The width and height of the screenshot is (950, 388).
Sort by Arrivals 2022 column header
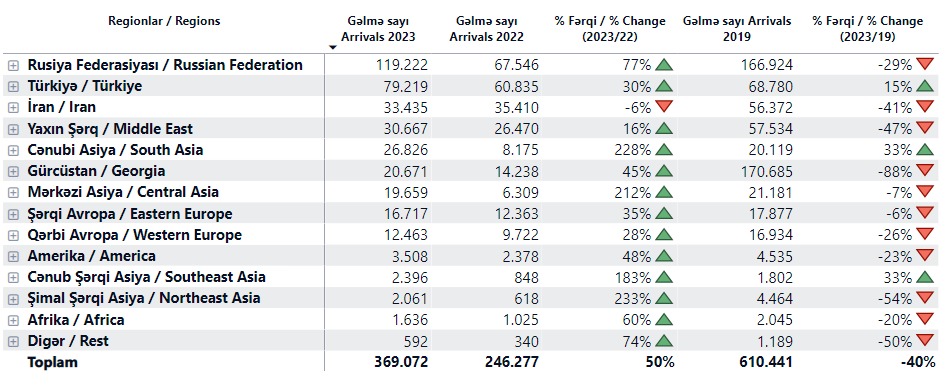pos(486,29)
